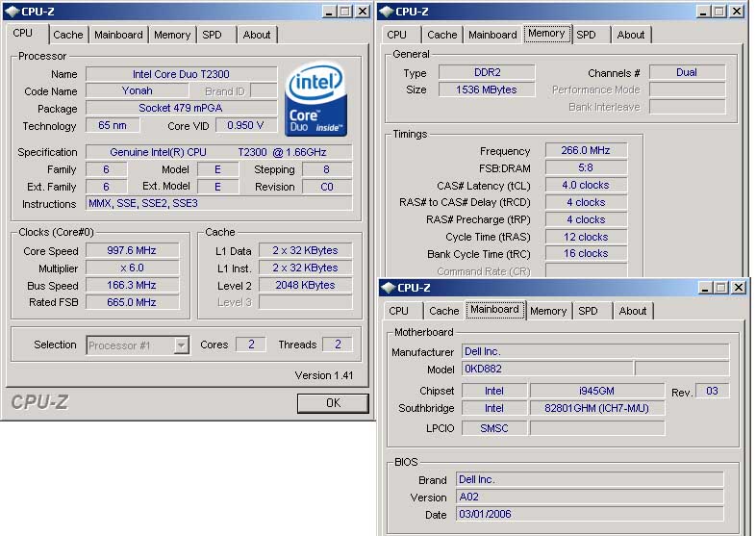Minimize the left CPU-Z window

[x=329, y=12]
